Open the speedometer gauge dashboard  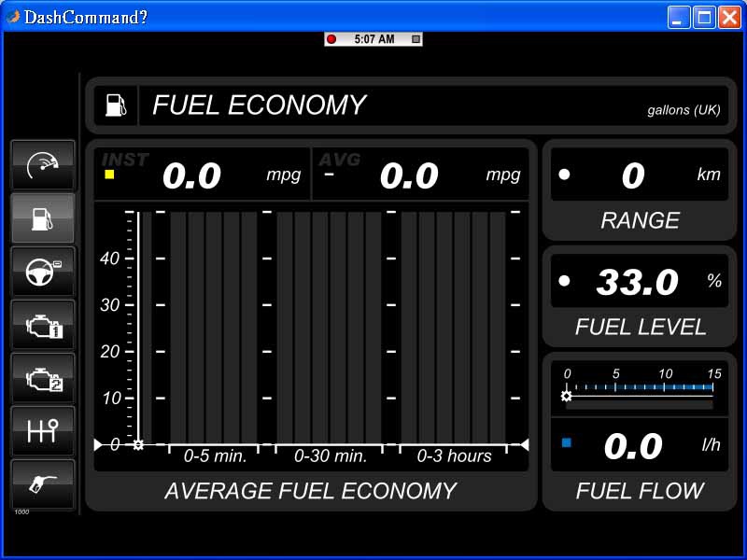[43, 165]
